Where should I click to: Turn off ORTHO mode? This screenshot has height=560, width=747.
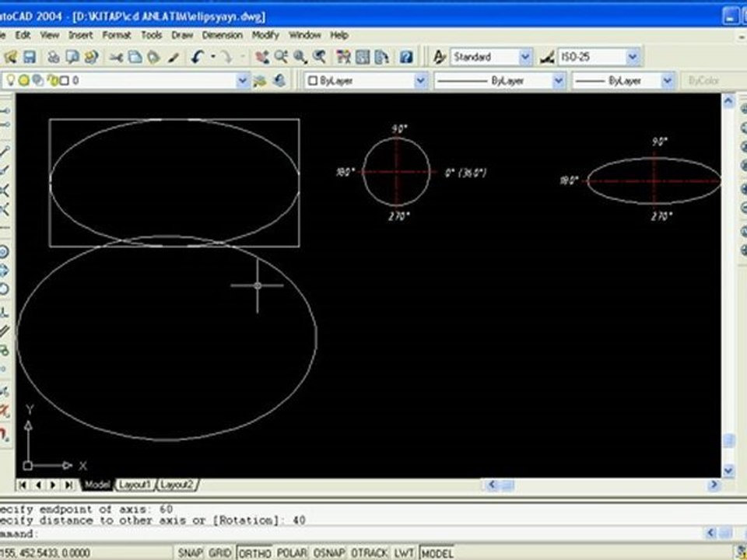tap(254, 553)
